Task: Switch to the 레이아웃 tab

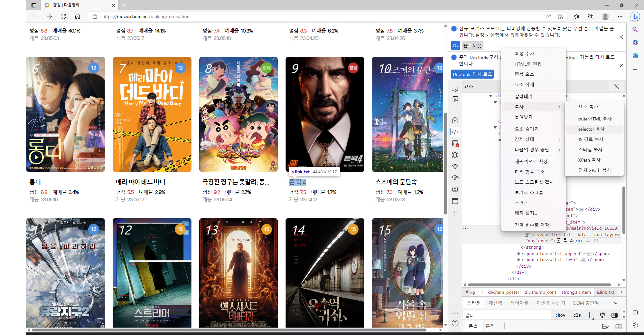Action: (x=519, y=303)
